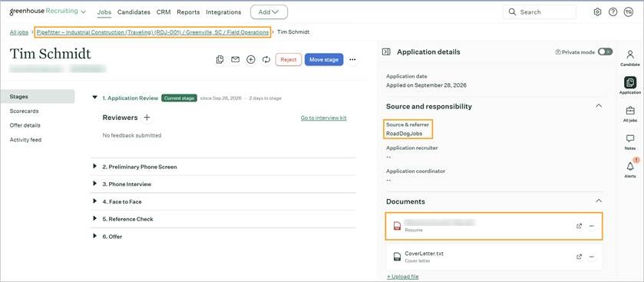Add a reviewer with the plus icon
Screen dimensions: 644x282
coord(147,118)
